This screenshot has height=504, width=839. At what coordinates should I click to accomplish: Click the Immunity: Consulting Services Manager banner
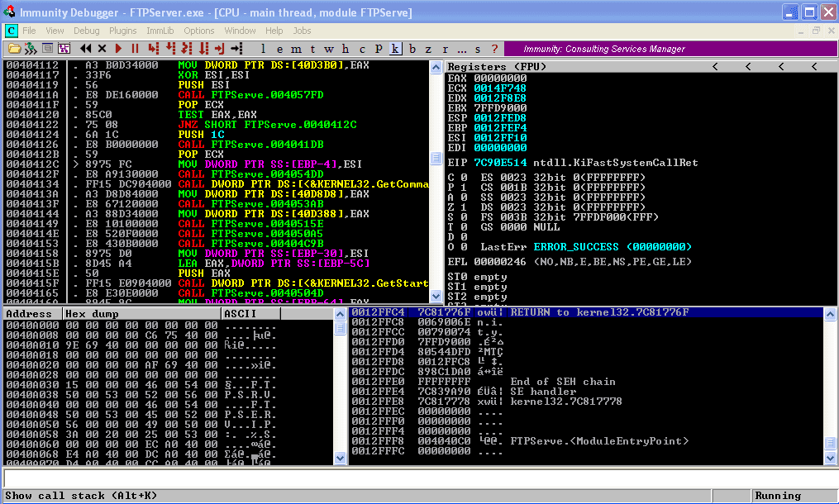(670, 49)
